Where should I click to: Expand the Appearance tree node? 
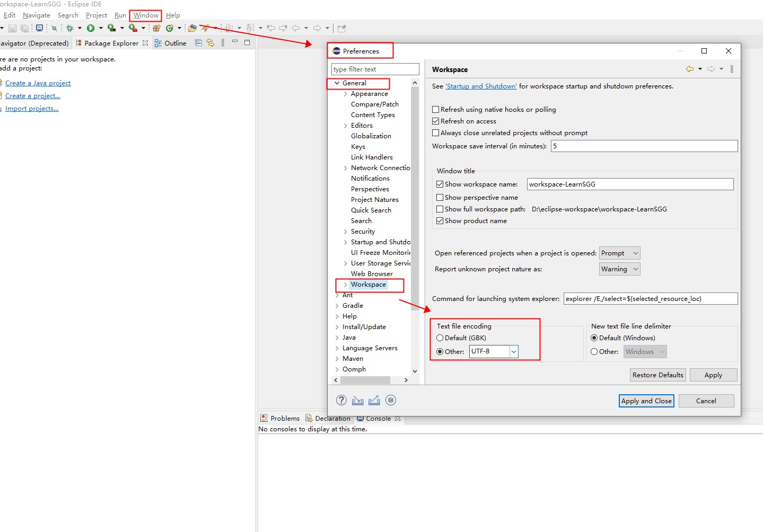(x=346, y=94)
